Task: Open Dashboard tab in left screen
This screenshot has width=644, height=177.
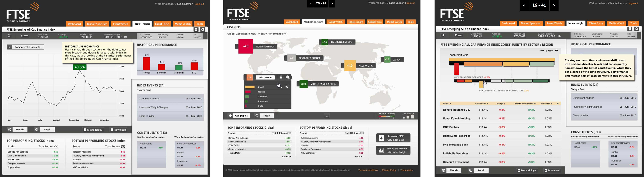Action: (x=74, y=24)
